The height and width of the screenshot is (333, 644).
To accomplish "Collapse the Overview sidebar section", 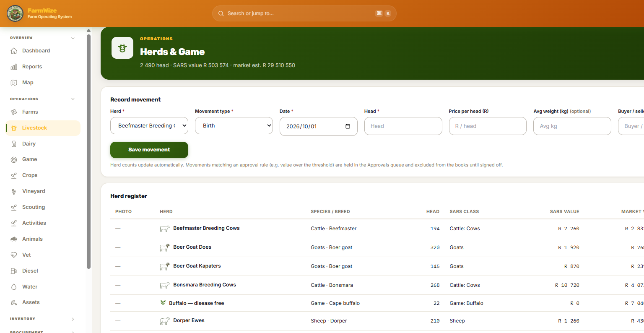I will 73,38.
